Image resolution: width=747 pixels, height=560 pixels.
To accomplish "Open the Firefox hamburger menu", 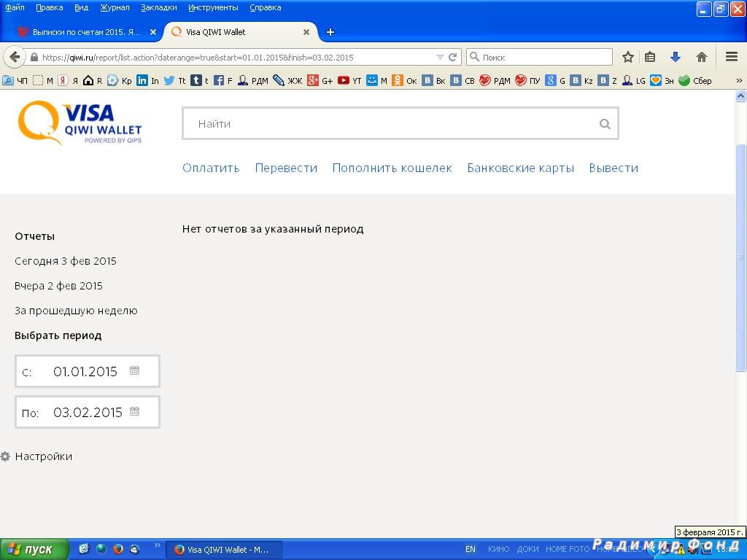I will coord(732,57).
